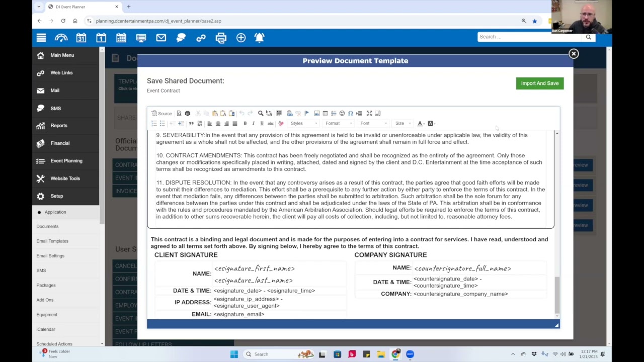Click the search magnifier button
The width and height of the screenshot is (644, 362).
[588, 37]
